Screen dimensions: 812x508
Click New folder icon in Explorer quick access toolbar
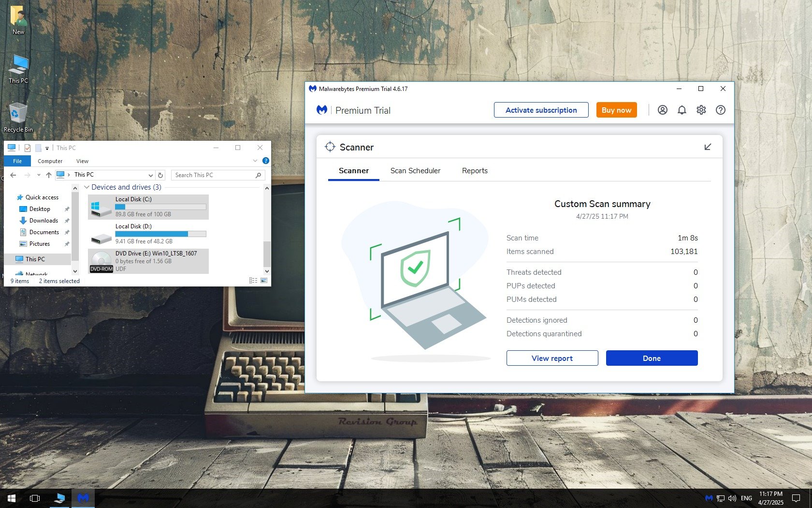click(38, 148)
